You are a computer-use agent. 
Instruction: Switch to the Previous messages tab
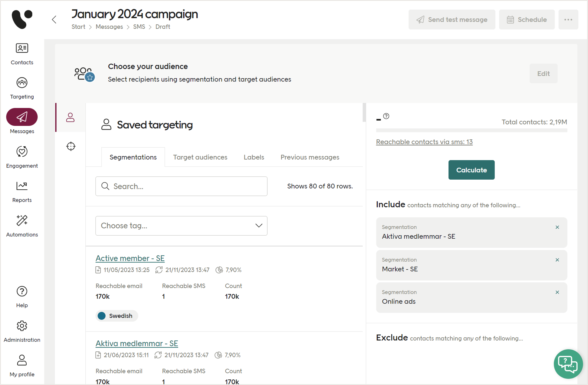point(310,157)
